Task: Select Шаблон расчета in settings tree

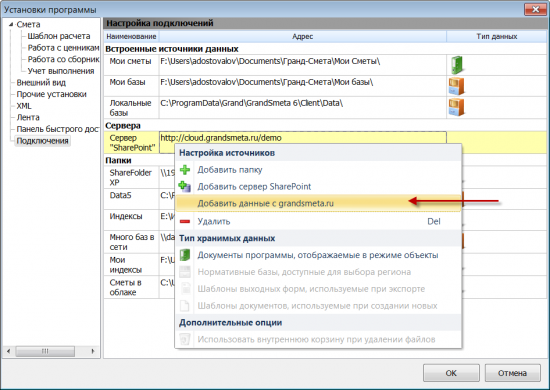Action: pyautogui.click(x=59, y=36)
